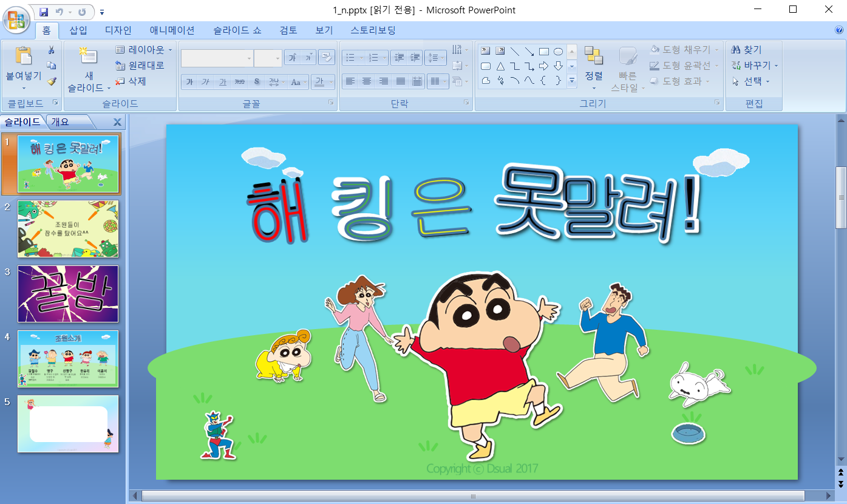Close the slide thumbnail pane with X

pyautogui.click(x=117, y=122)
